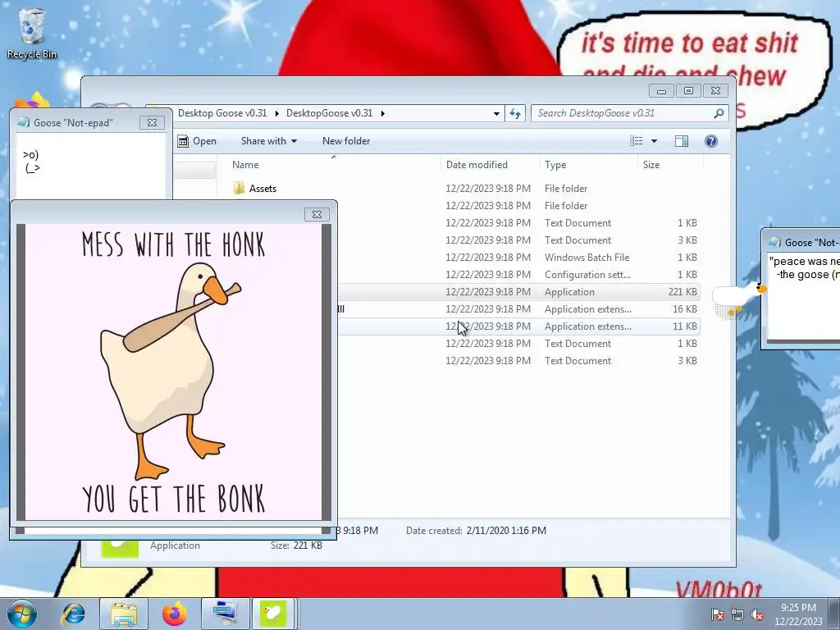Select the 221 KB Application row
This screenshot has width=840, height=630.
(518, 292)
